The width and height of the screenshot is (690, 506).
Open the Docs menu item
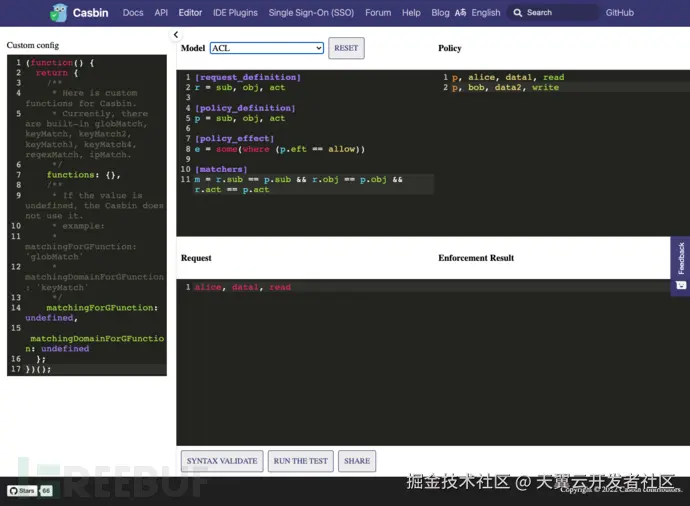click(133, 13)
